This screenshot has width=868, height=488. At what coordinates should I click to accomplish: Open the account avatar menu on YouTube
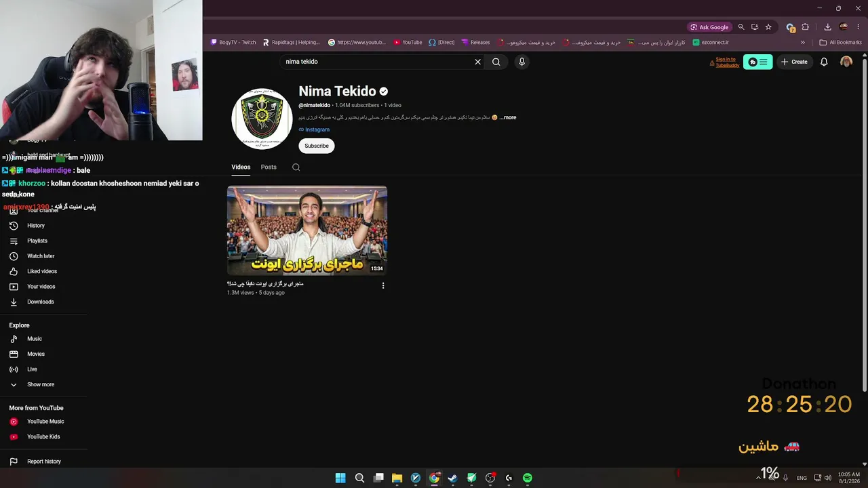[846, 62]
